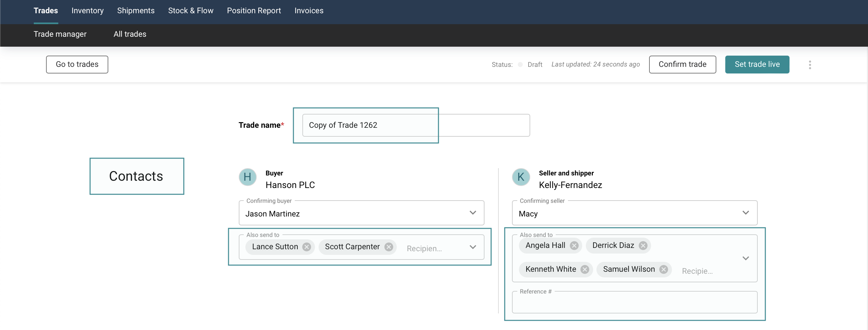The height and width of the screenshot is (330, 868).
Task: Click the Go to trades button
Action: (x=77, y=64)
